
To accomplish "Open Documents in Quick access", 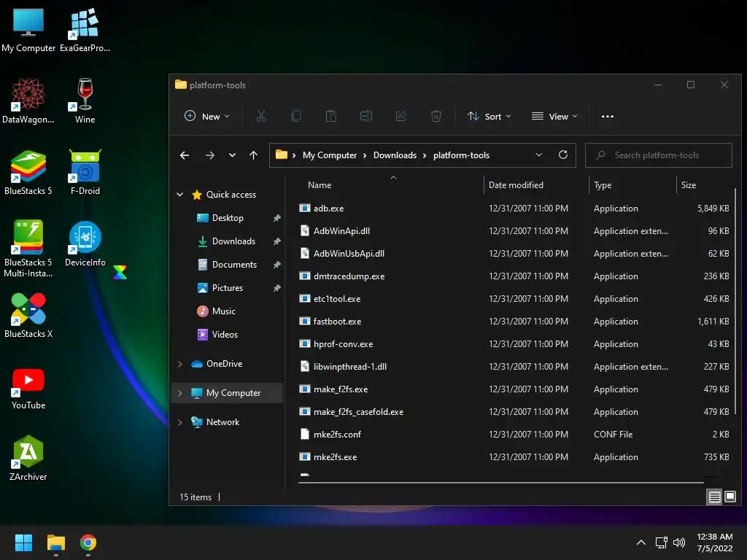I will point(234,264).
